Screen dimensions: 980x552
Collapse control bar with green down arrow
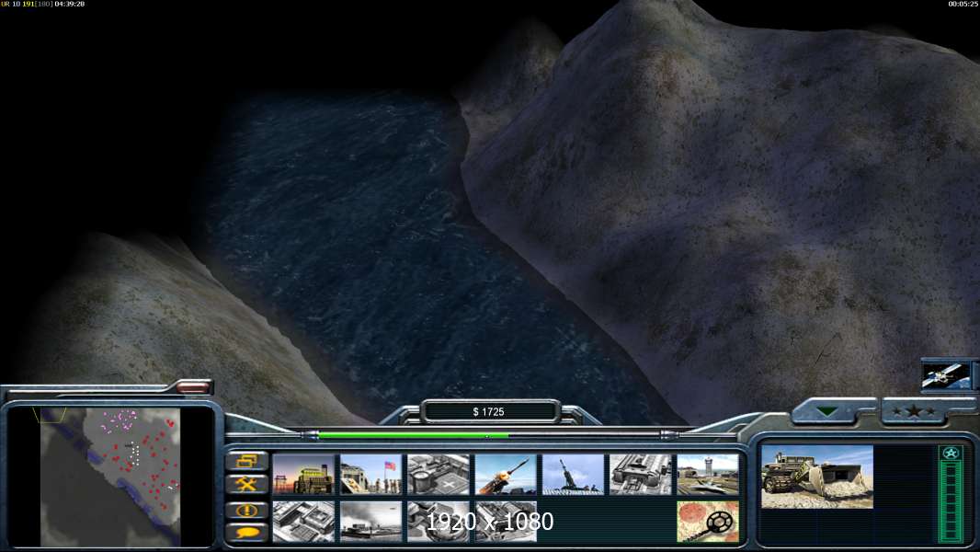(826, 411)
